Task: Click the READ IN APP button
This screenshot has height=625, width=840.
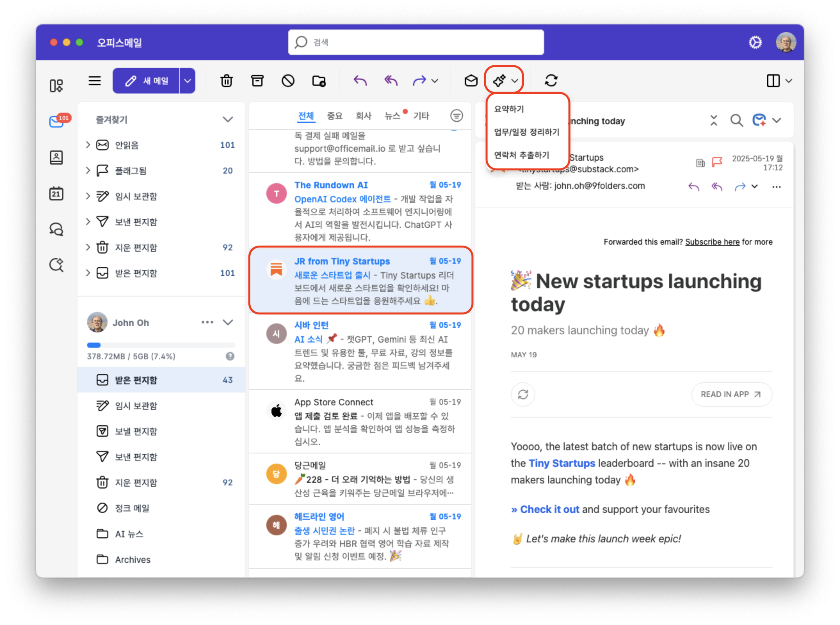Action: point(731,394)
